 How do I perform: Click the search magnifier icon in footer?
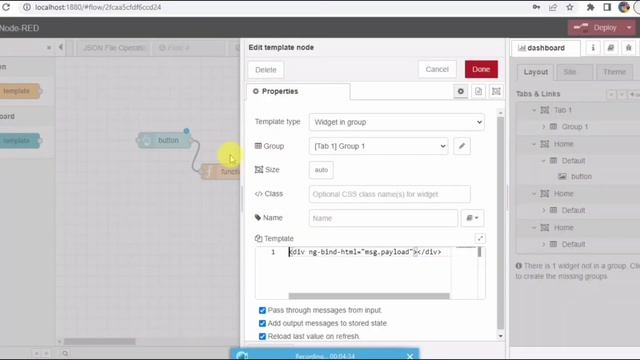(65, 353)
